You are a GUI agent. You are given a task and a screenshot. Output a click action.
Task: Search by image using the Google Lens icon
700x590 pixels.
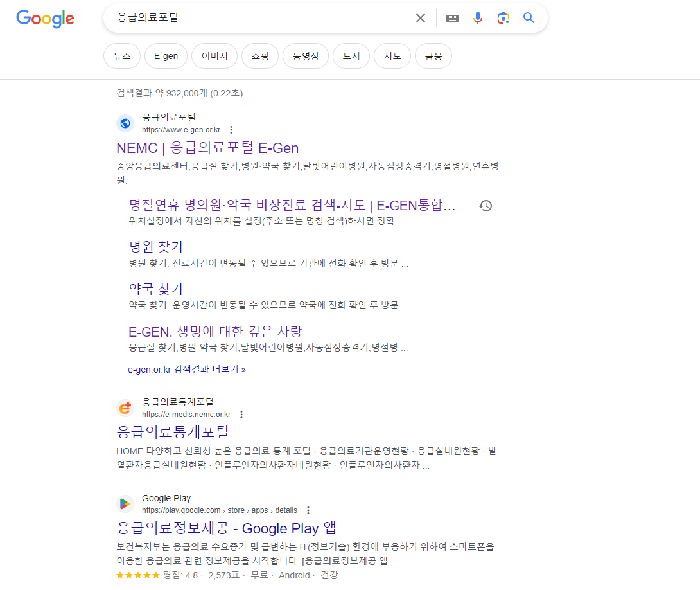coord(503,18)
